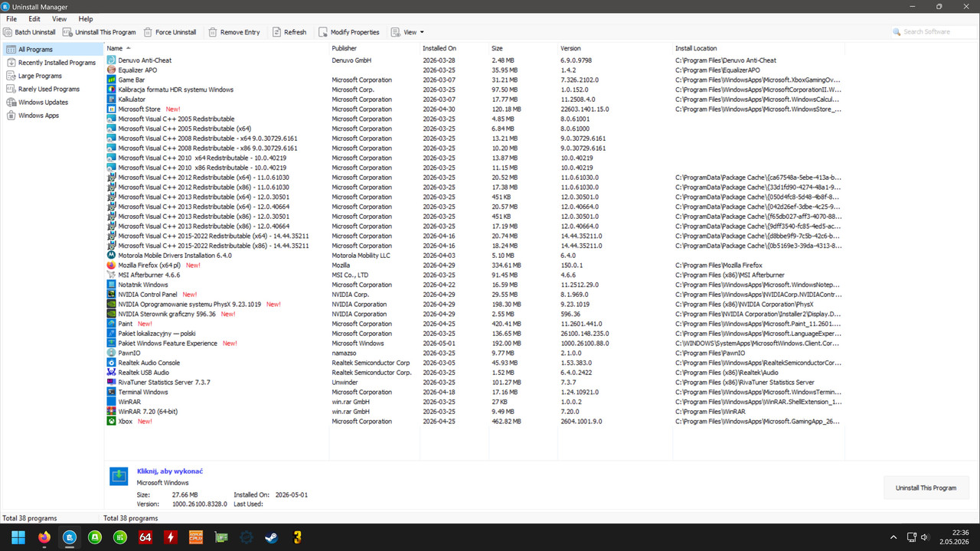
Task: Sort by the Installed On column header
Action: tap(454, 48)
